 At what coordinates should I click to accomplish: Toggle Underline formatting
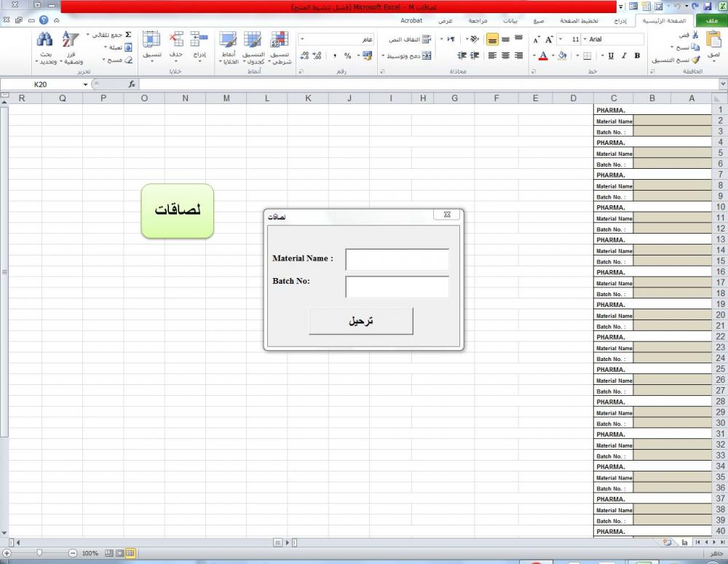tap(611, 56)
